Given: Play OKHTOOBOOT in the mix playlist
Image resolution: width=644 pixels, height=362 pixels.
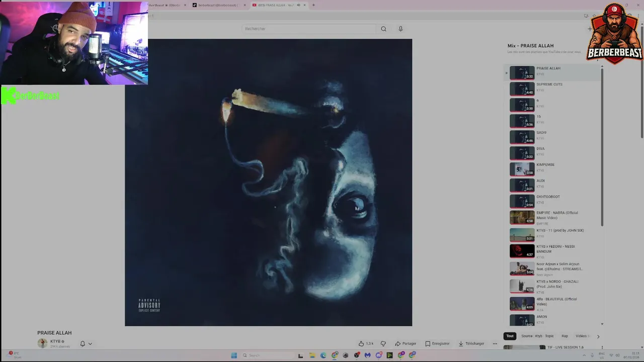Looking at the screenshot, I should point(553,201).
